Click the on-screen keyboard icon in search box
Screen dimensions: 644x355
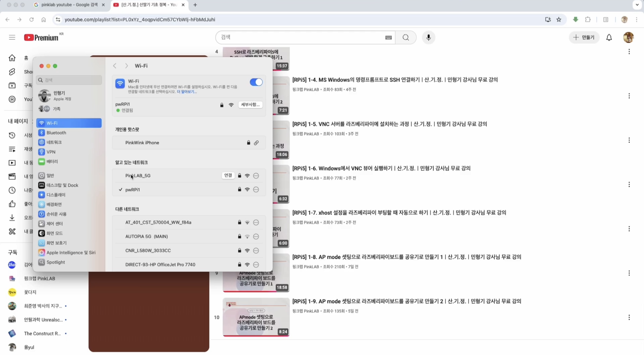click(388, 37)
